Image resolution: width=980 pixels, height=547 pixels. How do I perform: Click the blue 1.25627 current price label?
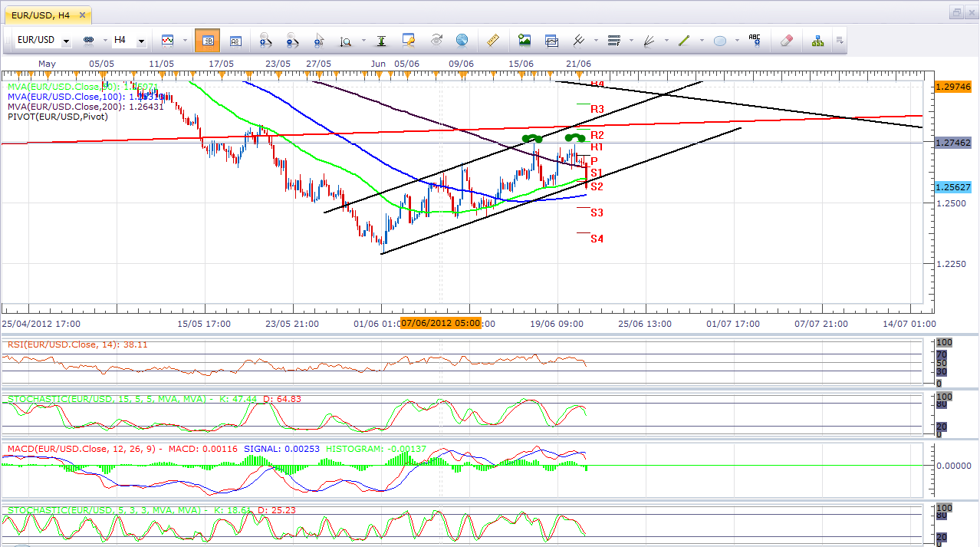click(x=953, y=187)
